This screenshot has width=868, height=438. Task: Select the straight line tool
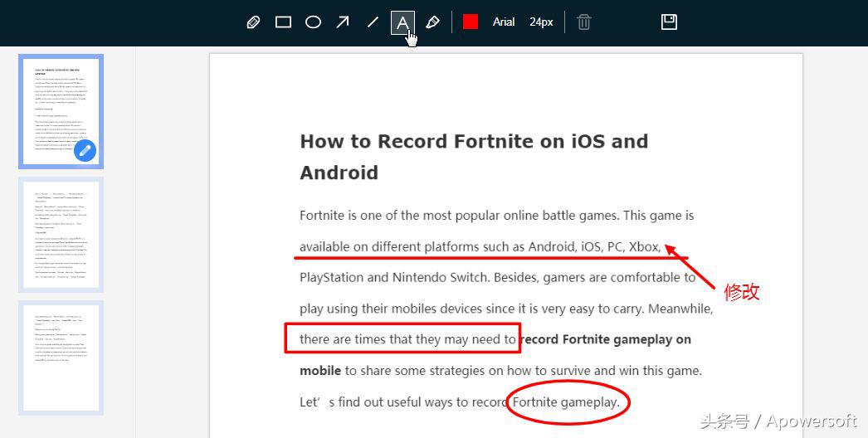click(x=373, y=22)
